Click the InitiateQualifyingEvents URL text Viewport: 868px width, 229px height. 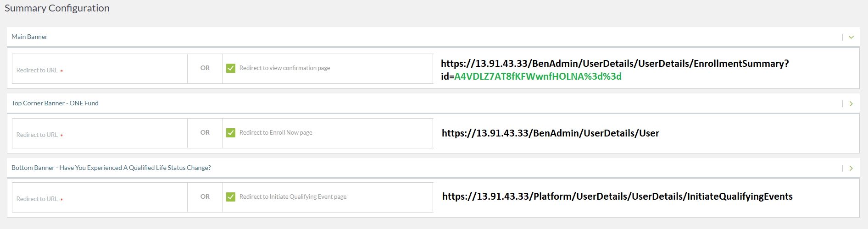(617, 196)
